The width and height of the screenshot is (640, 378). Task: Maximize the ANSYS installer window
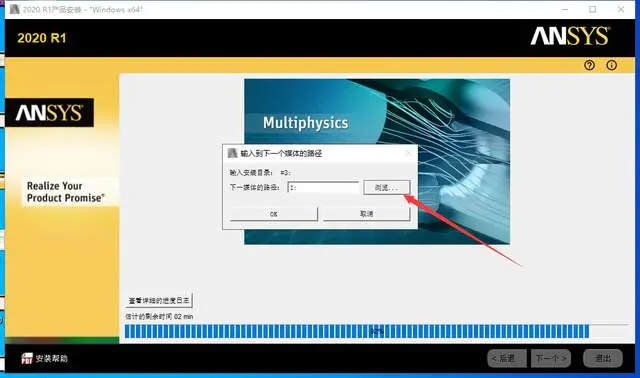(593, 9)
